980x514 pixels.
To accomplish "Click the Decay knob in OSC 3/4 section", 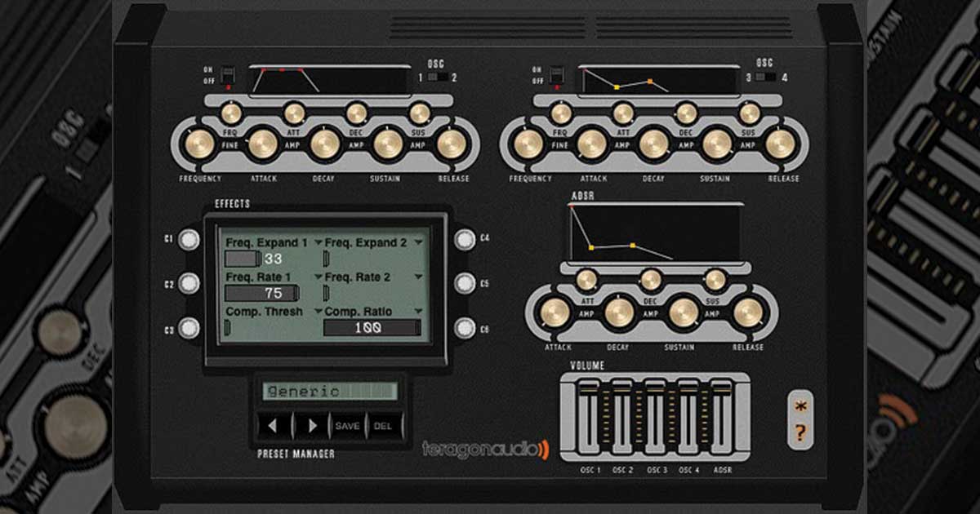I will [x=653, y=144].
